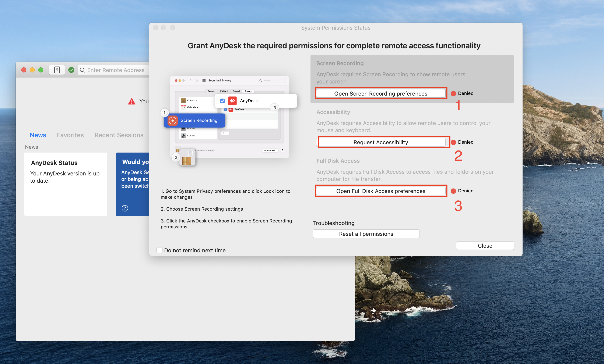Click the 'Troubleshooting' label
The image size is (604, 364).
point(334,223)
